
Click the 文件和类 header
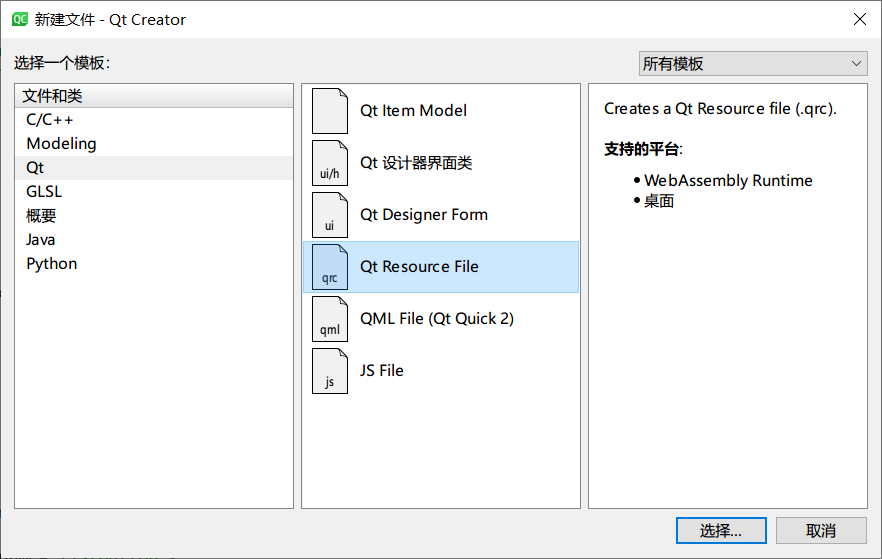[154, 96]
